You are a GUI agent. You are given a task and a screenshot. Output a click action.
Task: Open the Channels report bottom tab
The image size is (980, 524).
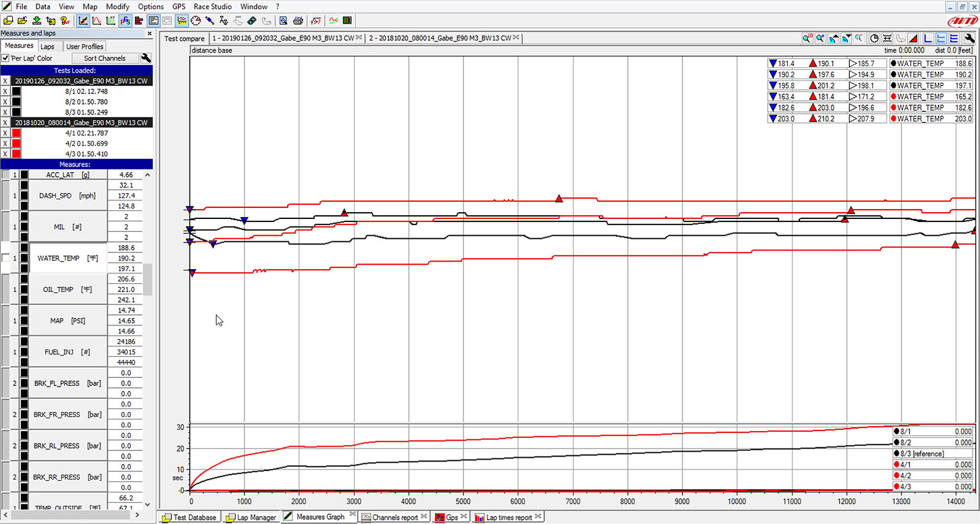(394, 517)
